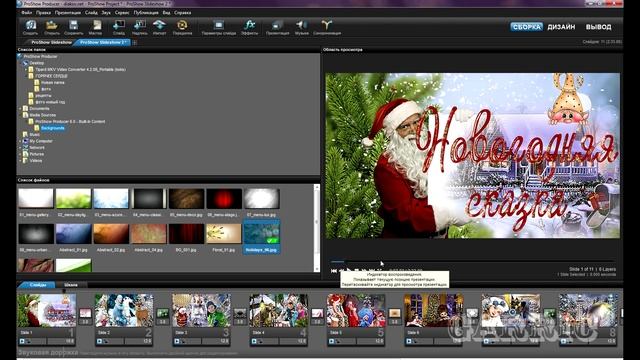The width and height of the screenshot is (640, 360).
Task: Click transition icon after Slide 2
Action: 162,313
